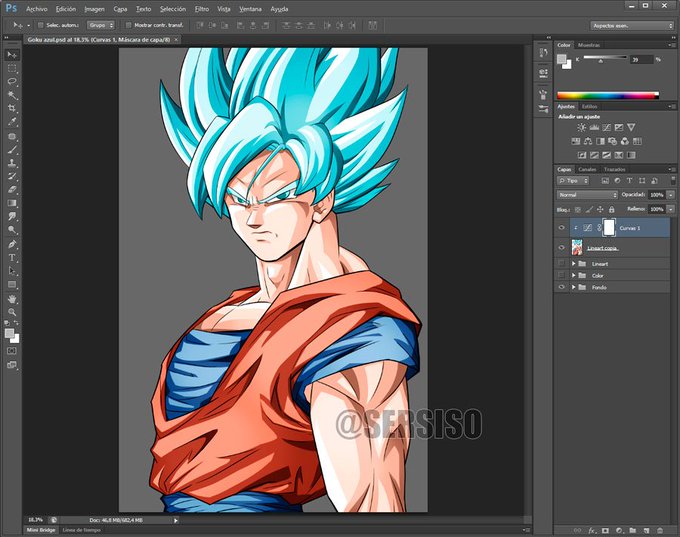The height and width of the screenshot is (537, 680).
Task: Open the Filtro menu
Action: click(202, 9)
